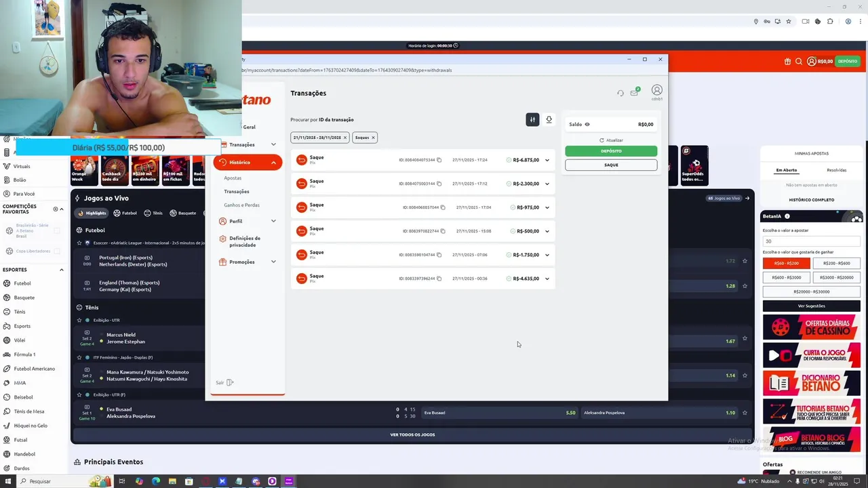Image resolution: width=868 pixels, height=488 pixels.
Task: Hide the Saldo balance with the eye icon
Action: [587, 125]
